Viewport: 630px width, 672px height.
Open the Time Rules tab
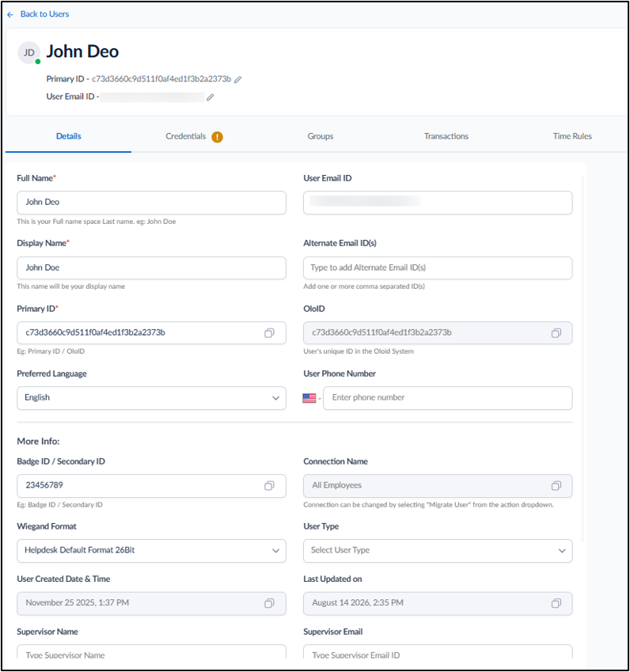(x=572, y=136)
